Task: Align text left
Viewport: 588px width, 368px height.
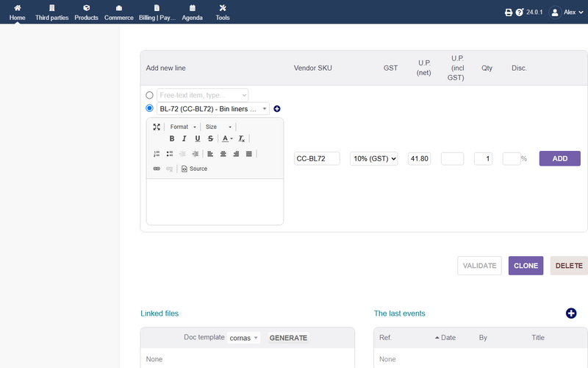Action: (210, 154)
